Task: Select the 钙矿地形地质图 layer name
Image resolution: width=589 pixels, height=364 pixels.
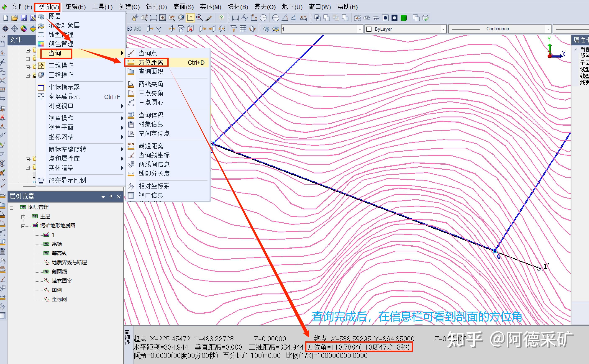Action: (x=58, y=226)
